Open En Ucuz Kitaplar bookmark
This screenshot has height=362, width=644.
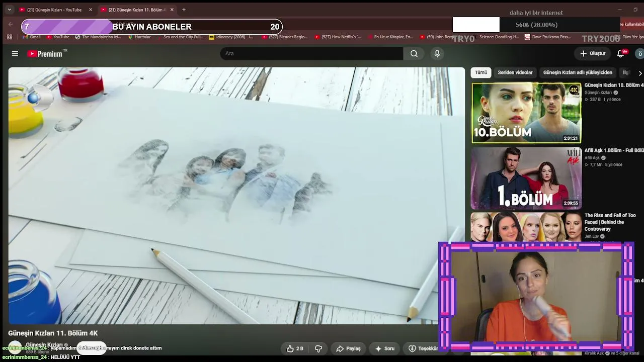(389, 37)
